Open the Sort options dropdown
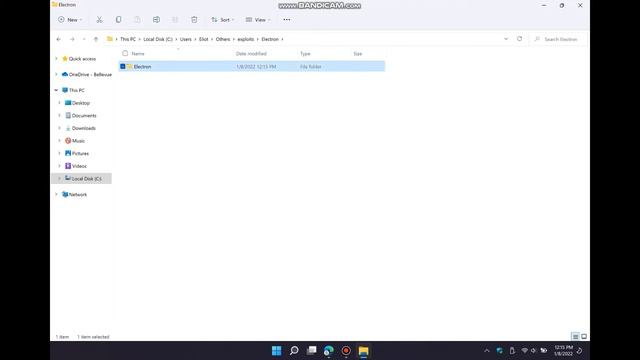Screen dimensions: 640x360 click(x=222, y=20)
